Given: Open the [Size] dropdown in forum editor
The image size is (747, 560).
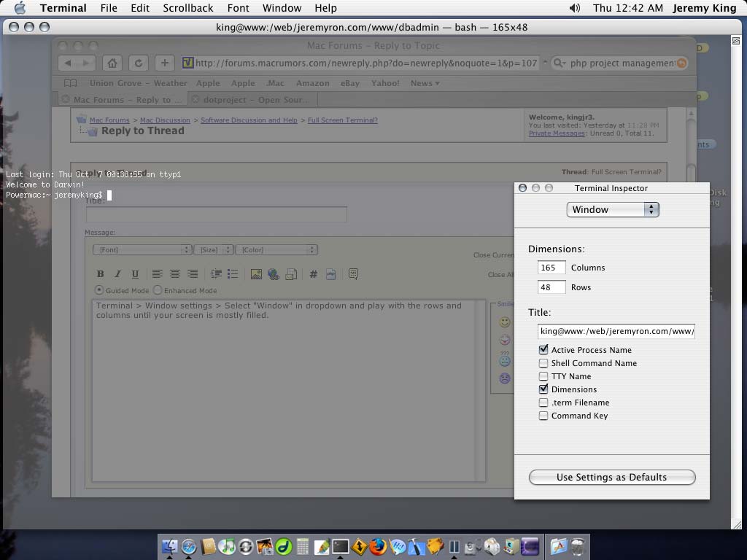Looking at the screenshot, I should click(214, 249).
